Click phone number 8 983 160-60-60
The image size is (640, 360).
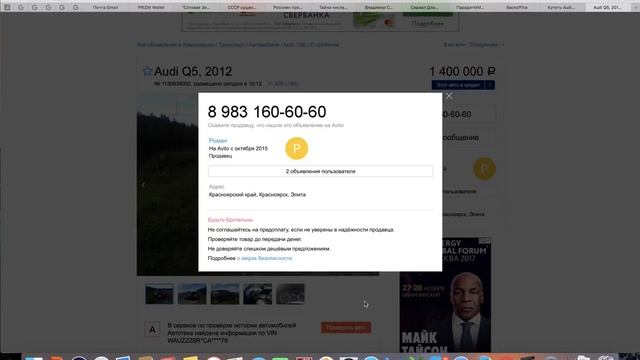(267, 112)
